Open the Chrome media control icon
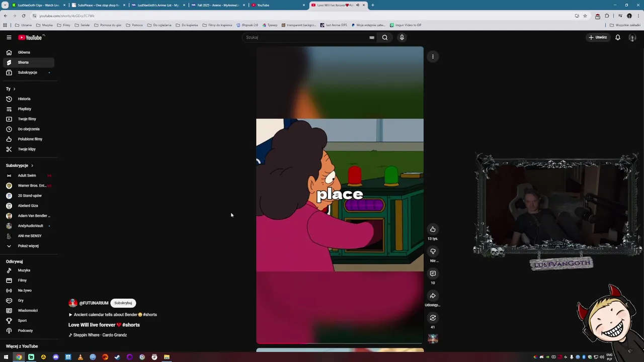 (x=620, y=16)
